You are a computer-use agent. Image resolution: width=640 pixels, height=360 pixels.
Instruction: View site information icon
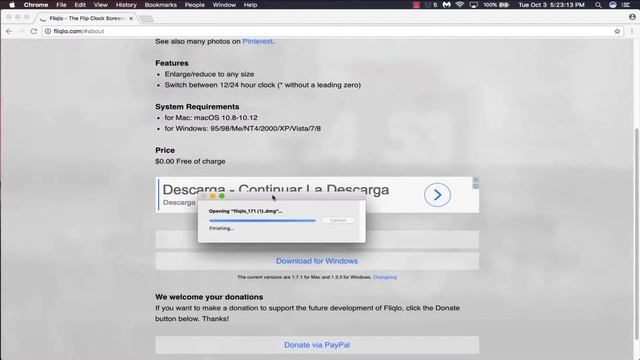pos(48,31)
